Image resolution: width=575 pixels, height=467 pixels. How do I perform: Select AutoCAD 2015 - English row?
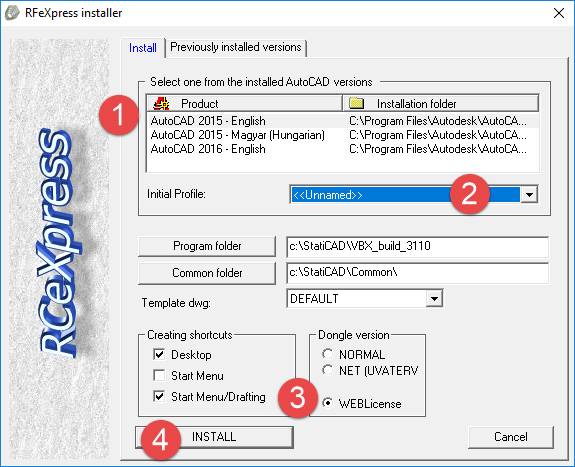pyautogui.click(x=343, y=121)
